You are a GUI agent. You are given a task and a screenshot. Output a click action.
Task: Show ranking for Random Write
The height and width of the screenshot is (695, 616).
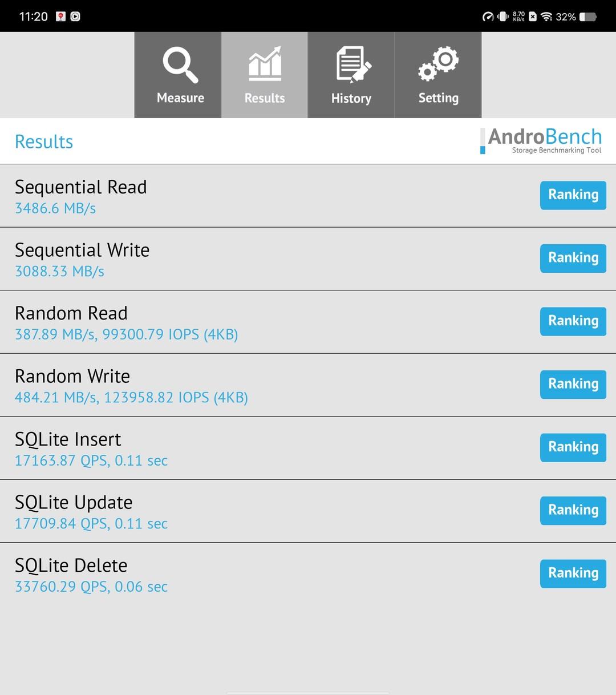pos(573,384)
